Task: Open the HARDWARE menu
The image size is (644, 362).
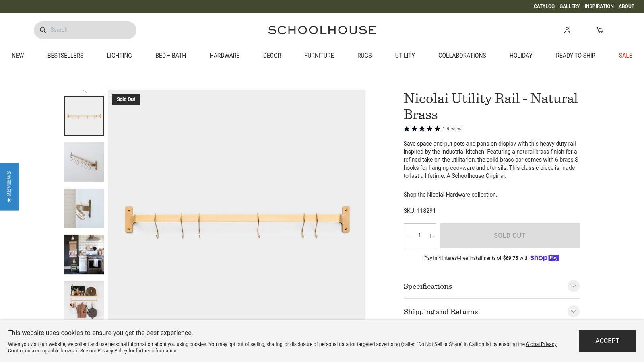Action: pos(225,56)
